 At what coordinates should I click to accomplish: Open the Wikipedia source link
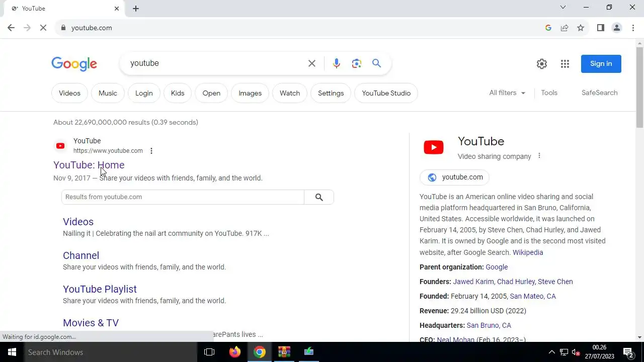point(528,252)
